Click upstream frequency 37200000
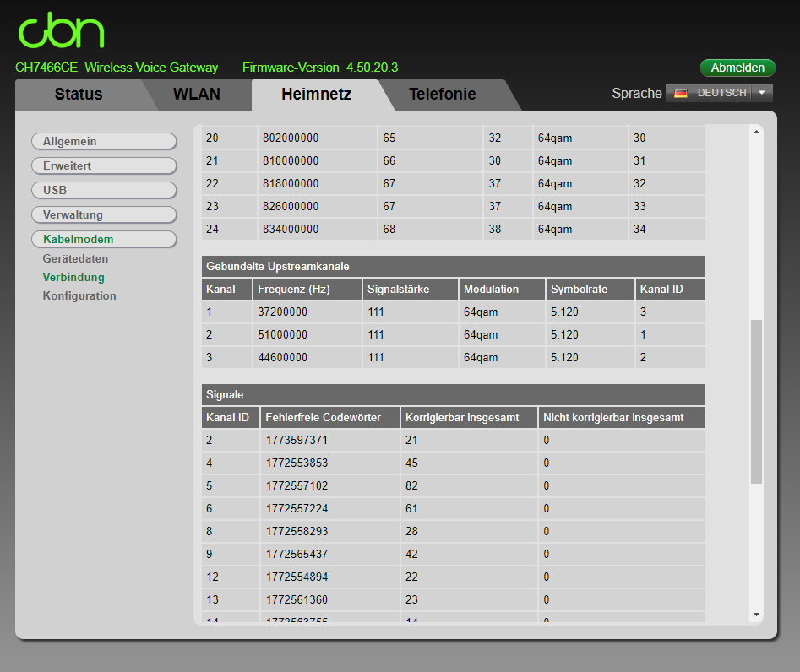Screen dimensions: 800x672 283,312
